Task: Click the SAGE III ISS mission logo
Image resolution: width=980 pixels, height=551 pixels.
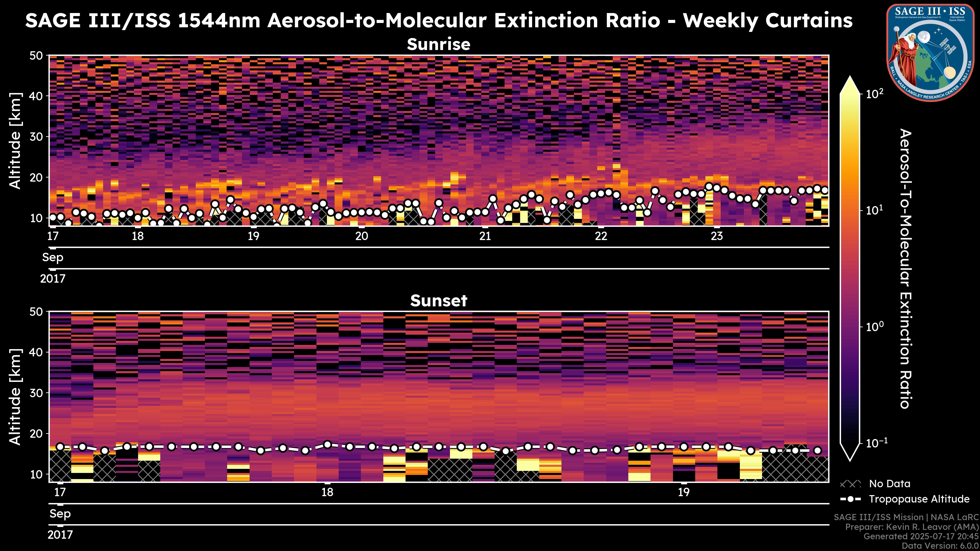Action: click(931, 53)
